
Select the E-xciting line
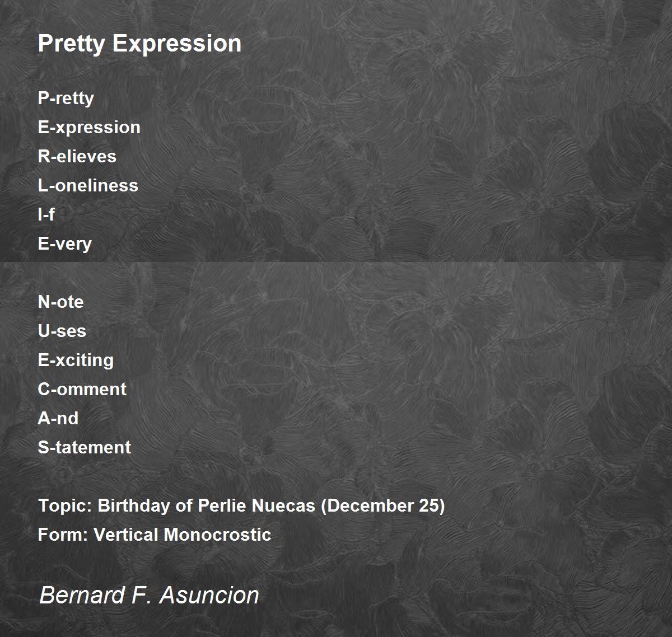click(x=76, y=360)
